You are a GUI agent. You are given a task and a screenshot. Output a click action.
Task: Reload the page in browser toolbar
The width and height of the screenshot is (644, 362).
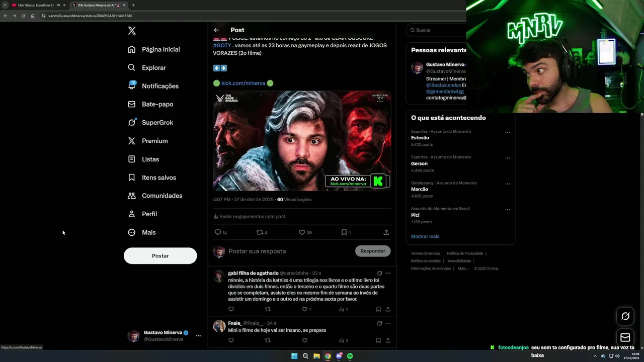tap(23, 16)
